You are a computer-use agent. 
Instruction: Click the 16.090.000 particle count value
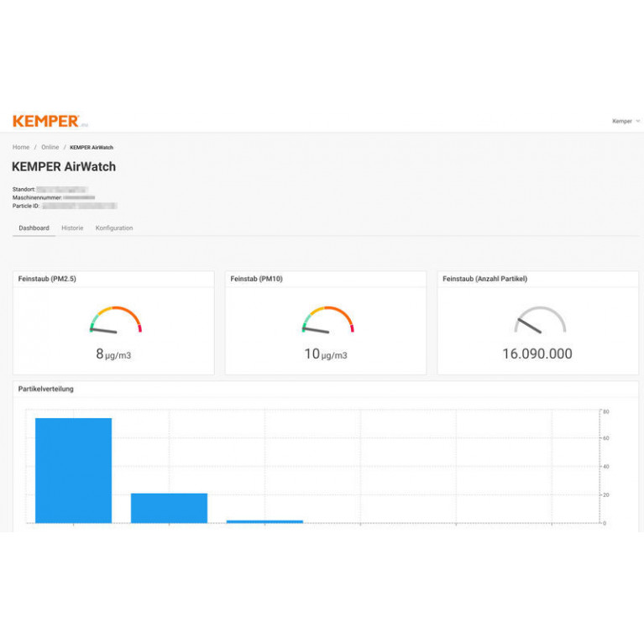click(537, 354)
